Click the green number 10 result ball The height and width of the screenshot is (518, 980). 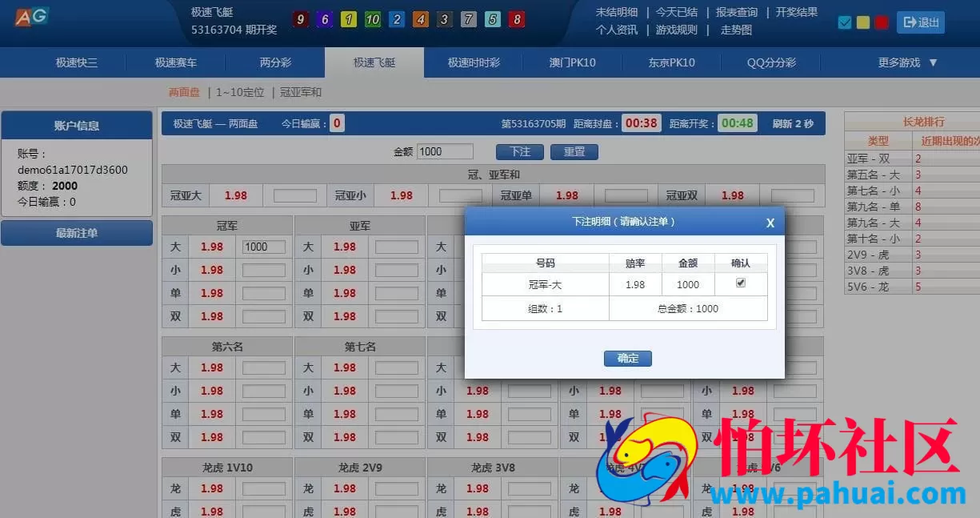pos(372,18)
